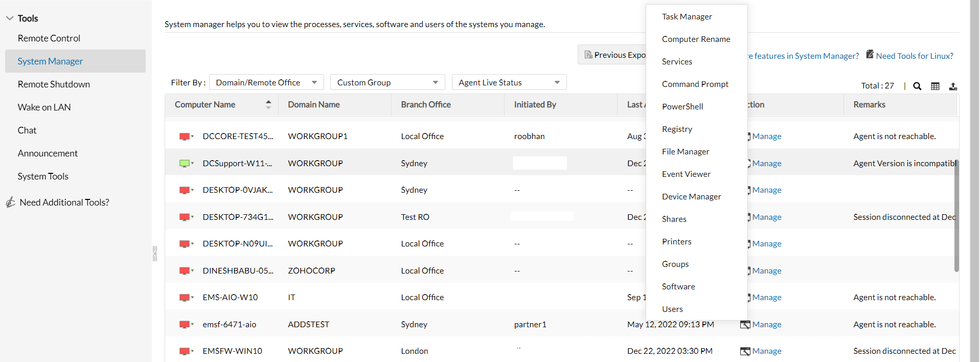Screen dimensions: 980x362
Task: Sort by Computer Name column arrows
Action: tap(268, 105)
